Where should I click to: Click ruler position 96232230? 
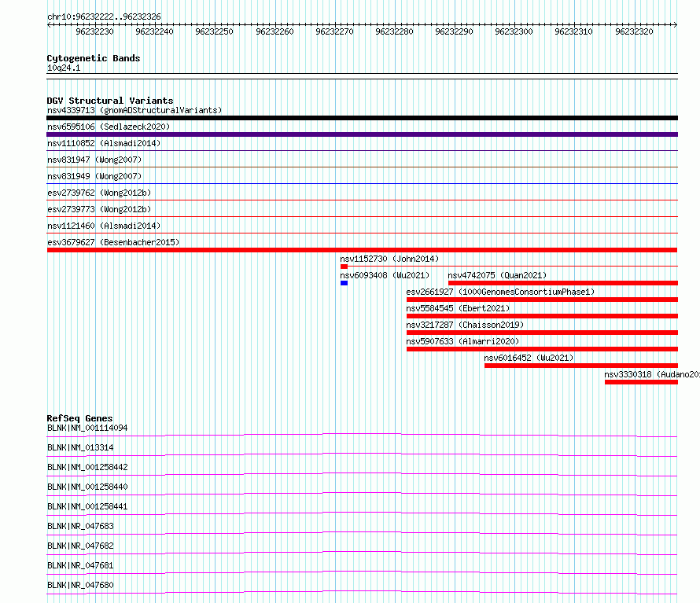[94, 31]
